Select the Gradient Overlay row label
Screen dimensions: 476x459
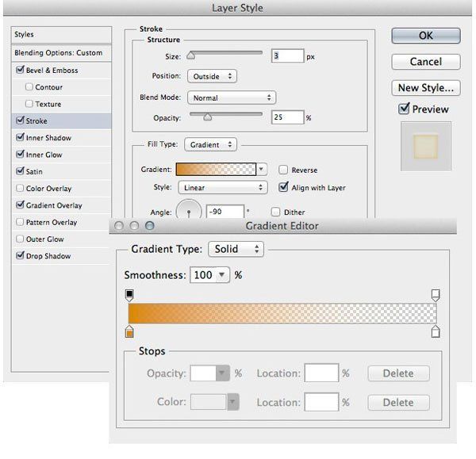(54, 205)
